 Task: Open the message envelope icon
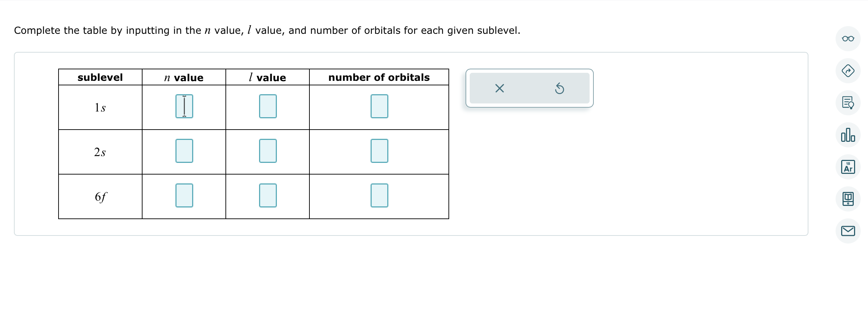tap(848, 231)
